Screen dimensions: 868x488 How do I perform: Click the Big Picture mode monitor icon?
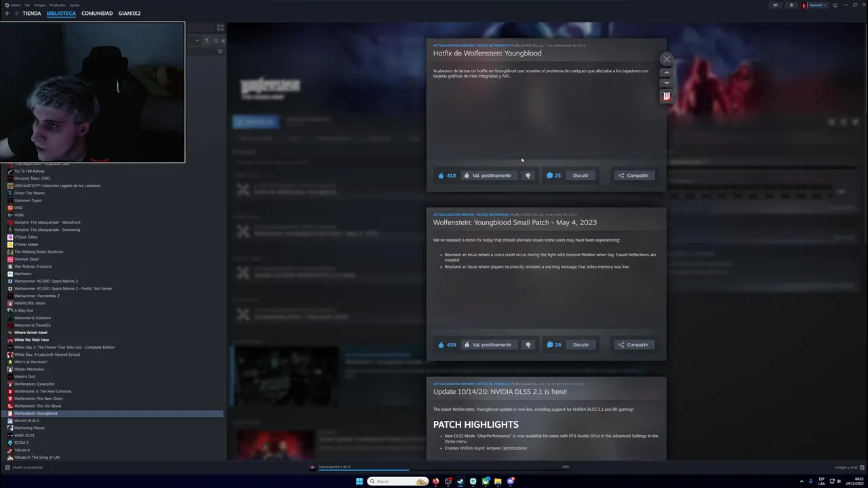click(x=835, y=5)
